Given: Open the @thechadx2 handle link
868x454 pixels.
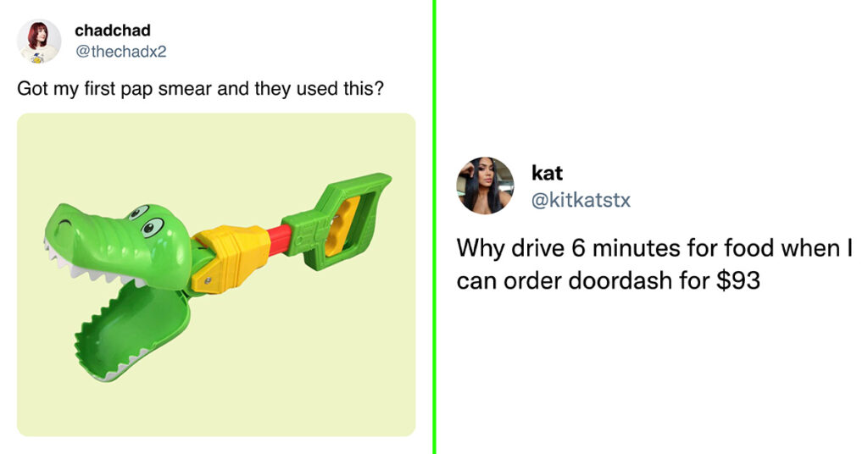Looking at the screenshot, I should [120, 52].
